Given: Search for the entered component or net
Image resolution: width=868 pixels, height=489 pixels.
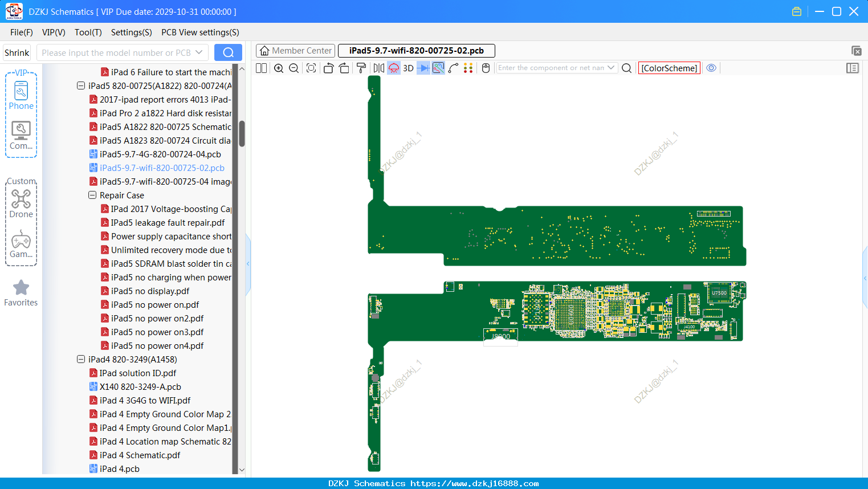Looking at the screenshot, I should point(627,68).
